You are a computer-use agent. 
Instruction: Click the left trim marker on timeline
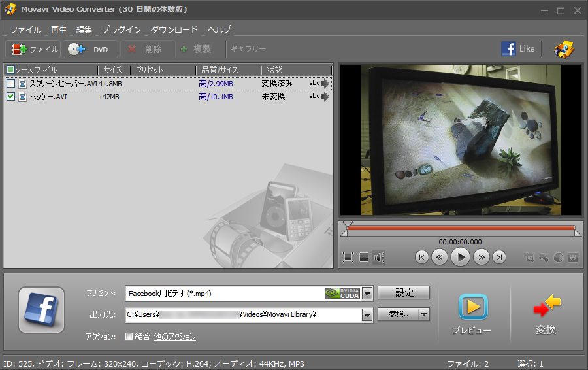point(344,233)
